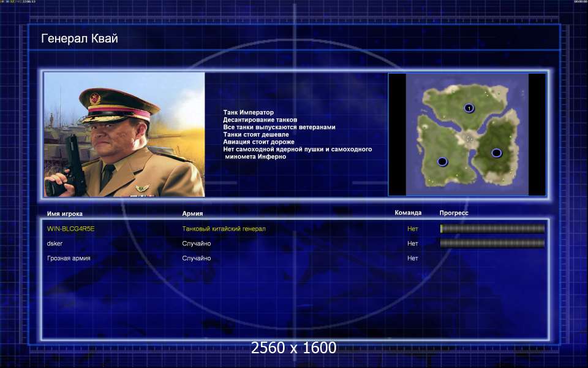The width and height of the screenshot is (588, 368).
Task: Click Случайно army for Грозная армия
Action: click(197, 258)
